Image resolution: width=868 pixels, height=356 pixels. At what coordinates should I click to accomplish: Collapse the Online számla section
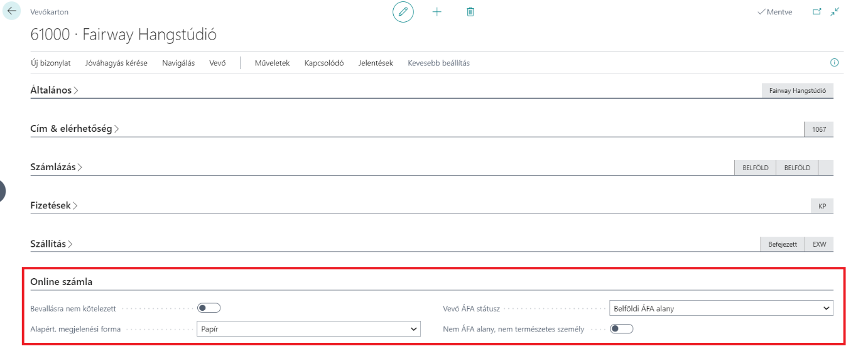click(x=62, y=282)
